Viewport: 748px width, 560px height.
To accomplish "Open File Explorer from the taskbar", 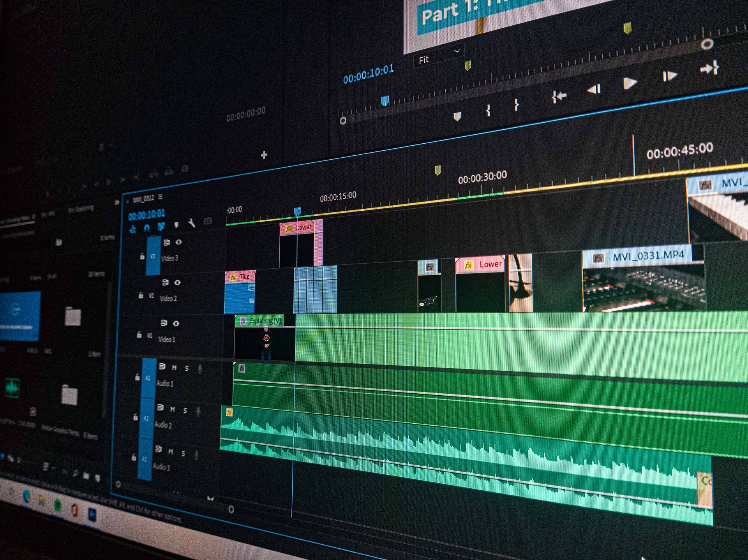I will click(42, 500).
